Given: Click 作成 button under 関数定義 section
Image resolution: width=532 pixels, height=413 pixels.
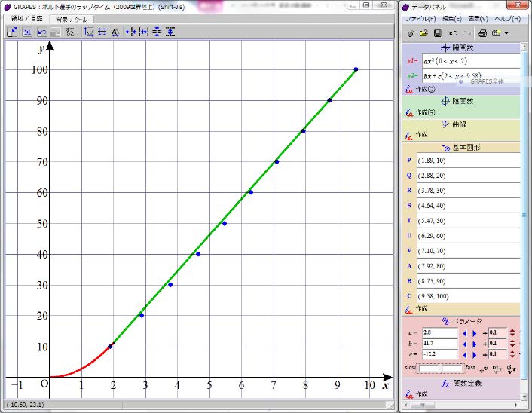Looking at the screenshot, I should tap(420, 394).
